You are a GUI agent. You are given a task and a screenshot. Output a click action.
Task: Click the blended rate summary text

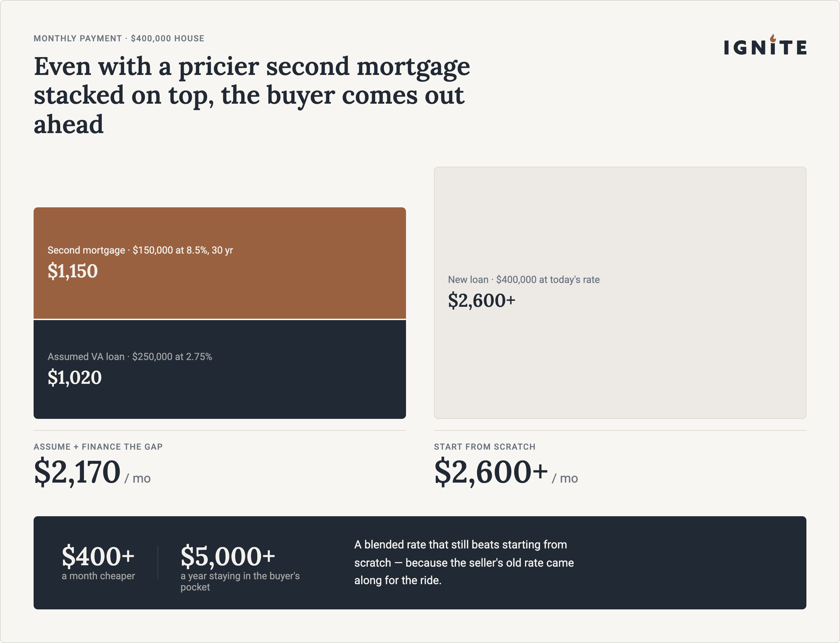point(464,562)
